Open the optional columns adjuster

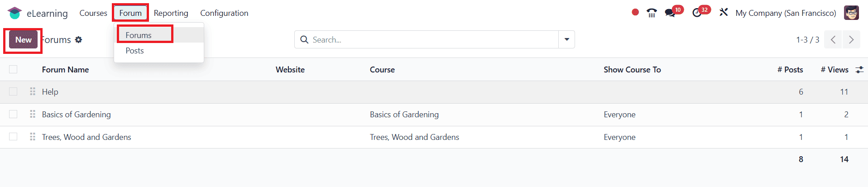[x=859, y=70]
